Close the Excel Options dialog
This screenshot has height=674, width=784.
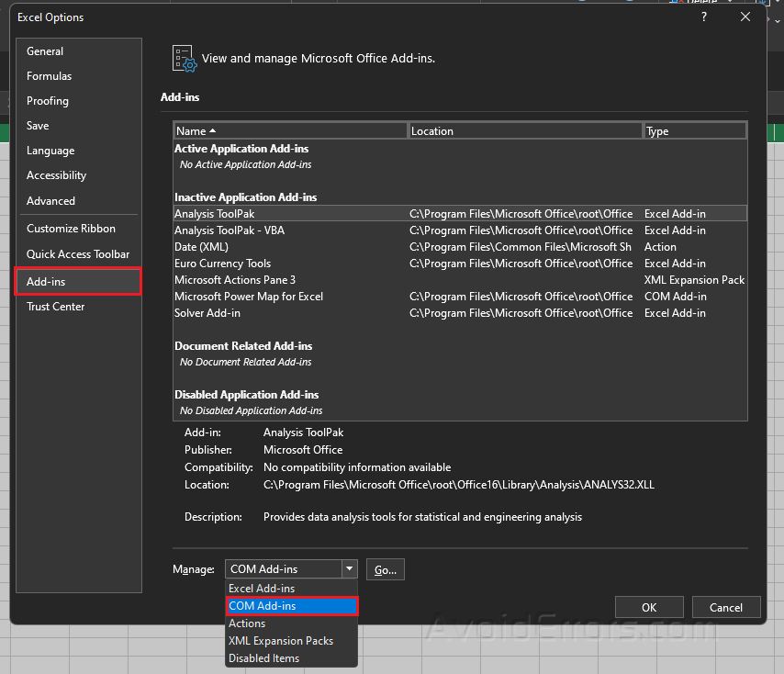pos(745,17)
